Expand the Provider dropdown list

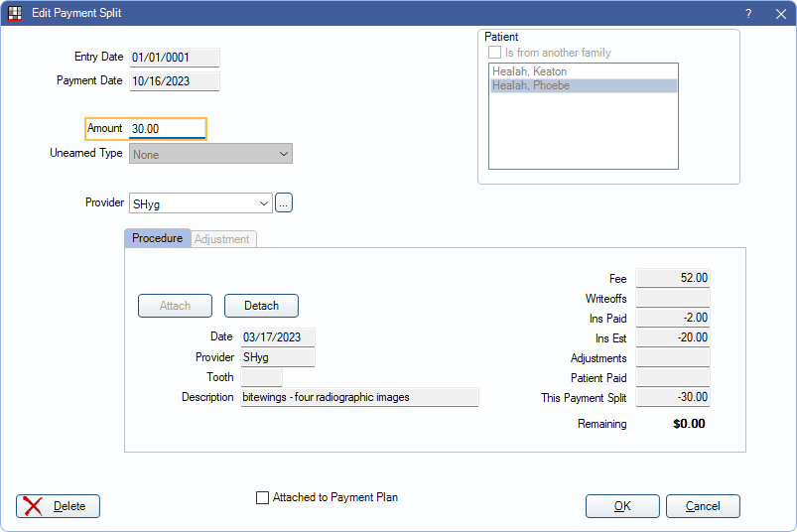pos(263,203)
